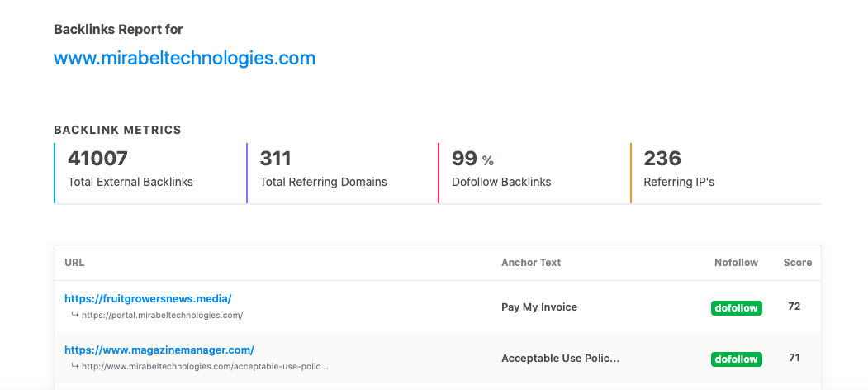
Task: Select the Total Referring Domains metric 311
Action: 275,158
